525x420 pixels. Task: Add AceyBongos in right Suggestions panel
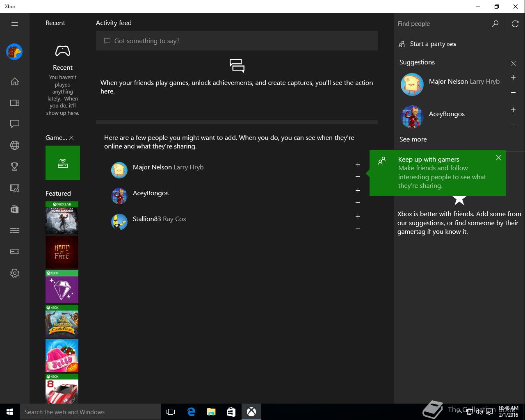[513, 110]
